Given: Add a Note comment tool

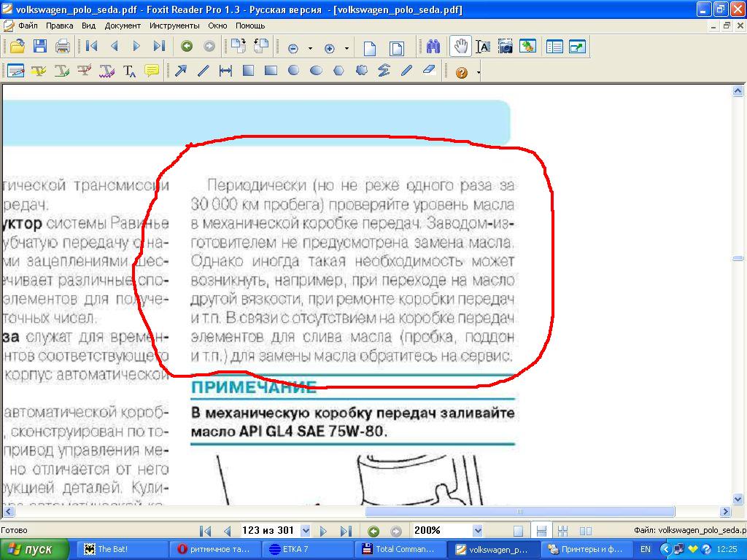Looking at the screenshot, I should (x=152, y=71).
